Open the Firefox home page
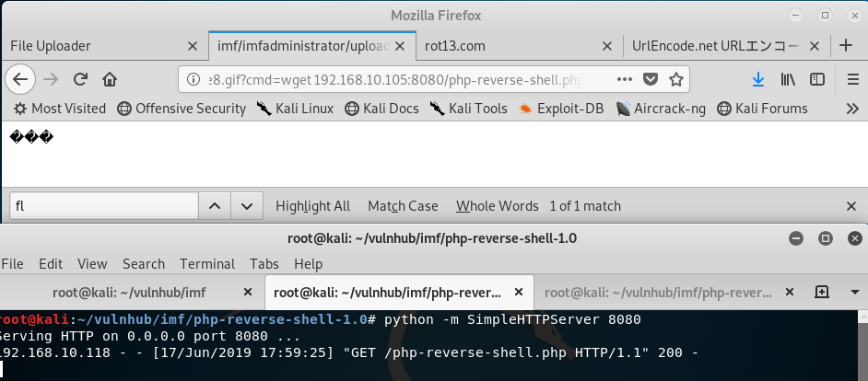 (110, 80)
